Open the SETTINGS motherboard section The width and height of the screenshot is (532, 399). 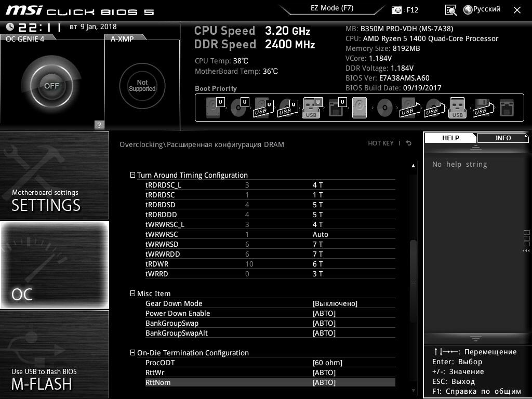(54, 176)
